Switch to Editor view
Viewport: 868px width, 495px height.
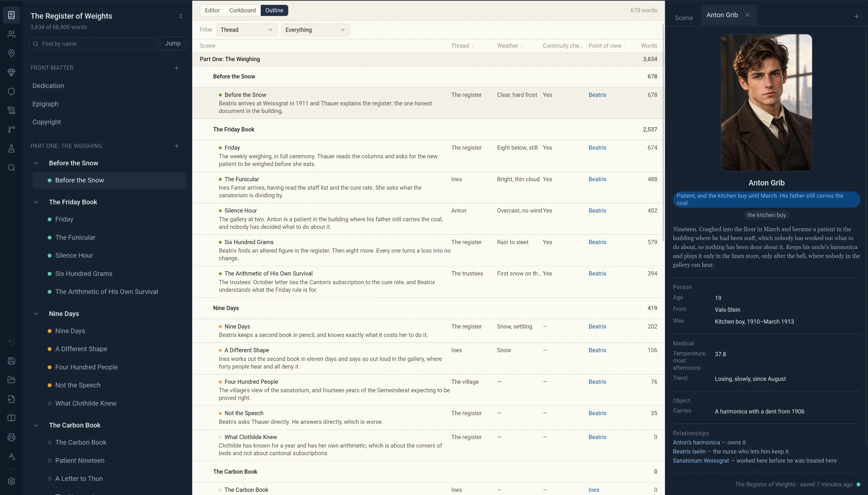coord(212,11)
